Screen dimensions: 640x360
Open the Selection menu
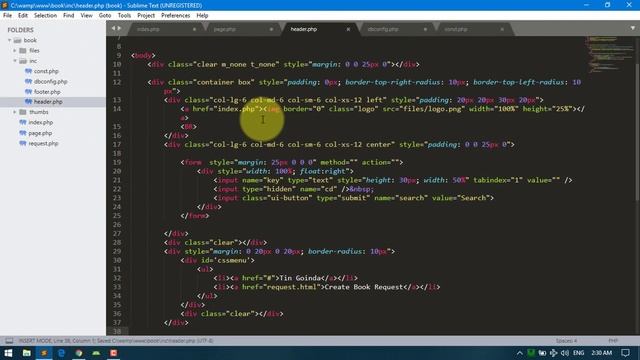pyautogui.click(x=45, y=16)
